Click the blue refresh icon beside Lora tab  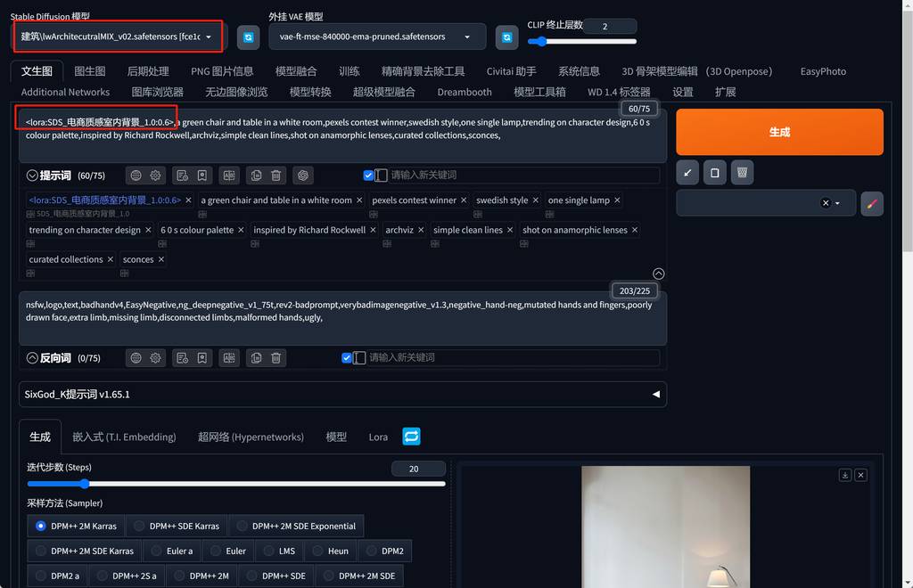tap(411, 437)
